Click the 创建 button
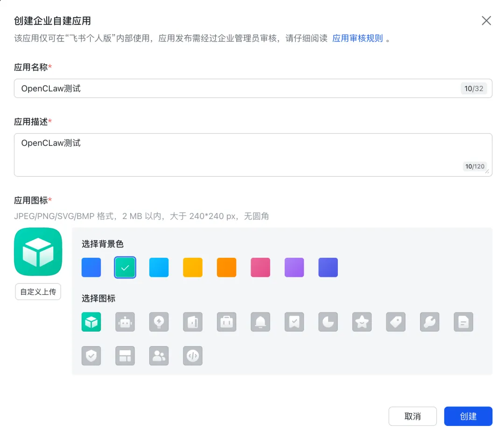 pyautogui.click(x=468, y=416)
